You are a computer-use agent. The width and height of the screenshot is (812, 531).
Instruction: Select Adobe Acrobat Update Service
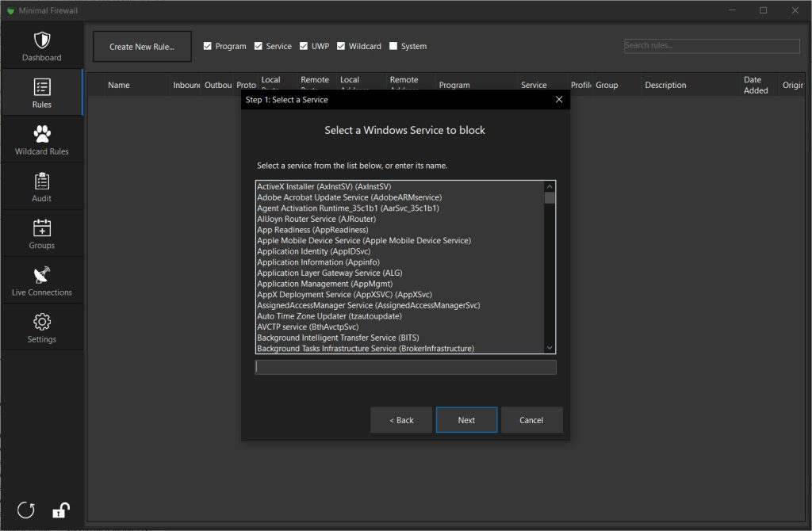(x=400, y=197)
